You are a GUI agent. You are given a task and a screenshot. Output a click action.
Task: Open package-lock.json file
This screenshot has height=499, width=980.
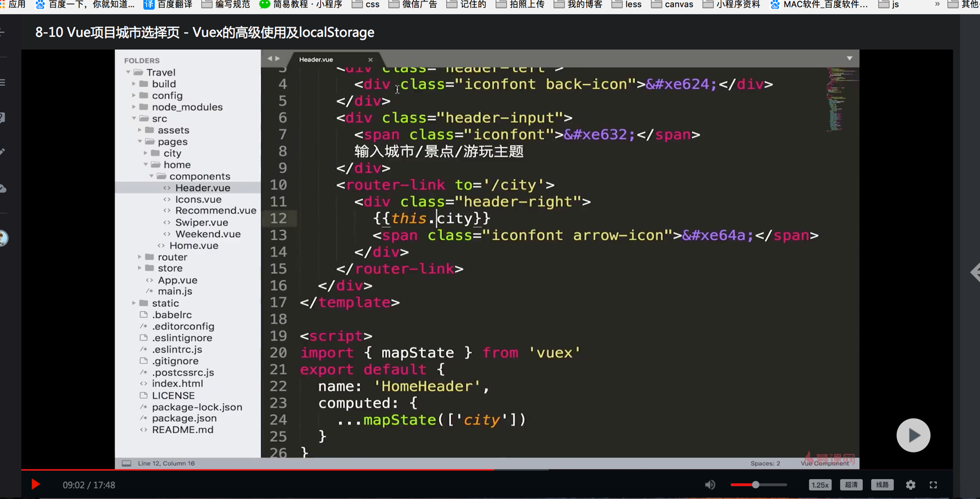click(x=197, y=407)
